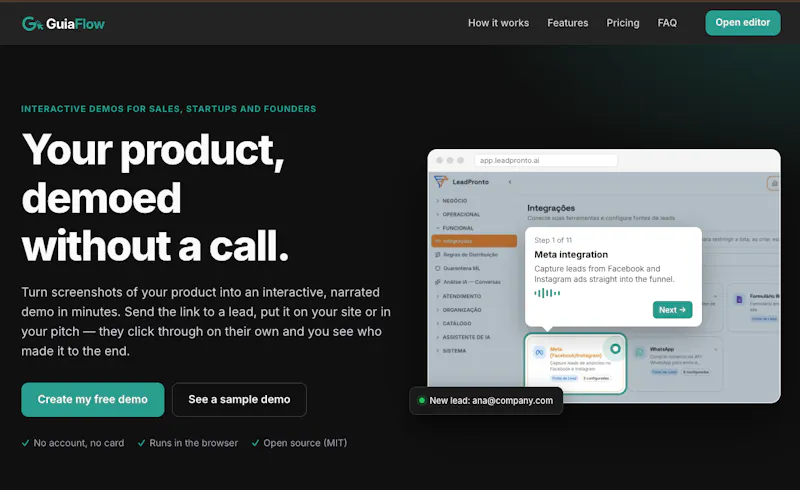
Task: Click the GuiaFlow brand name link
Action: tap(75, 24)
